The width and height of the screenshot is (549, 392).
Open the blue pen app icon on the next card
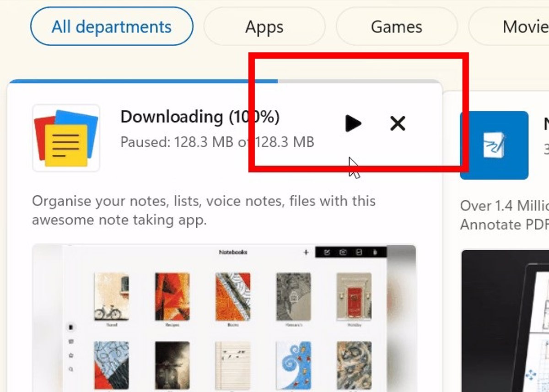coord(494,145)
